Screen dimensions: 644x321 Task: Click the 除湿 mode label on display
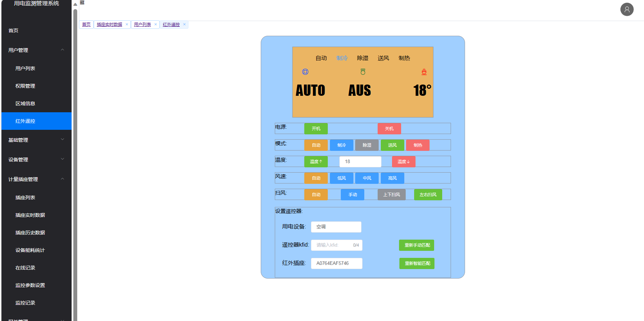(363, 58)
